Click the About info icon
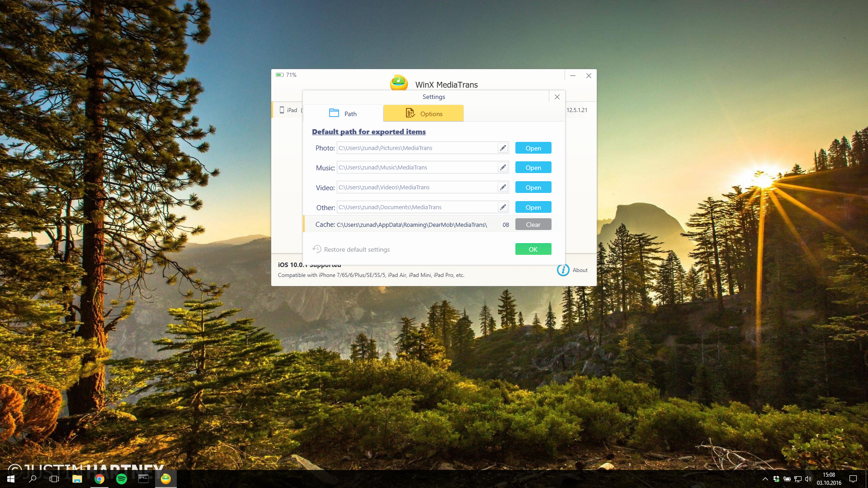The height and width of the screenshot is (488, 868). coord(563,270)
